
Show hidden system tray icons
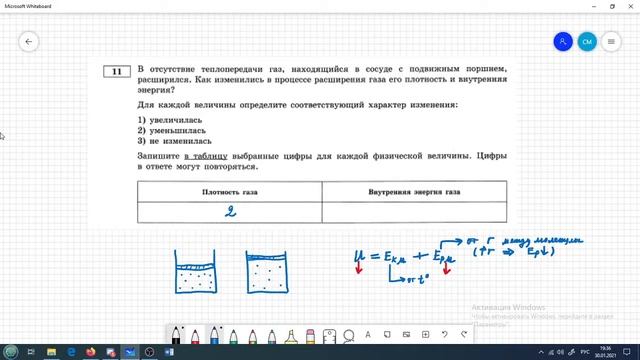tap(541, 352)
